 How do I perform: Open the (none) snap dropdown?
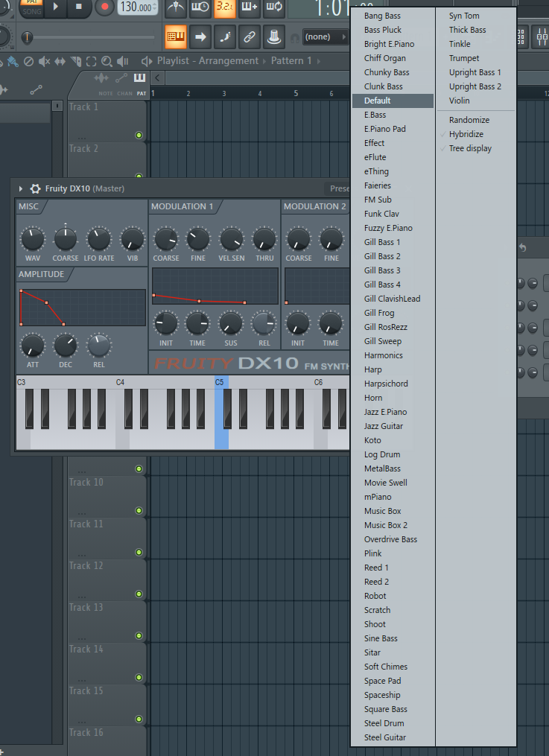[x=326, y=36]
